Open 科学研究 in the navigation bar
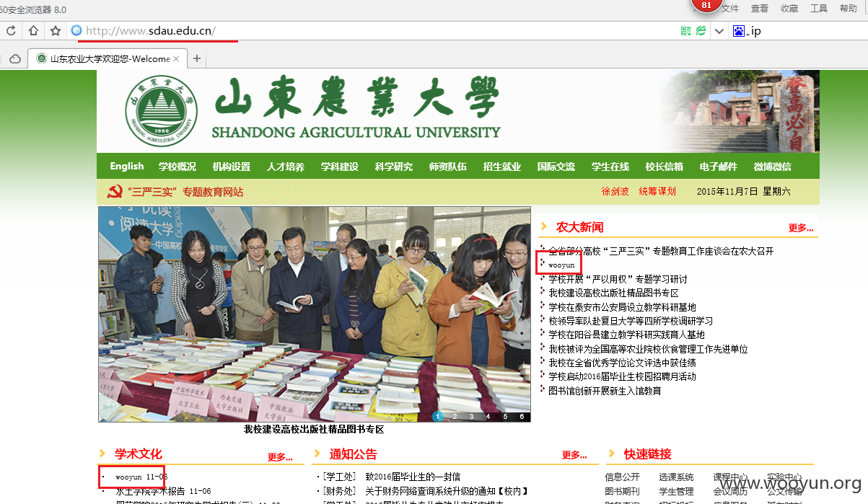The image size is (868, 504). click(x=394, y=167)
